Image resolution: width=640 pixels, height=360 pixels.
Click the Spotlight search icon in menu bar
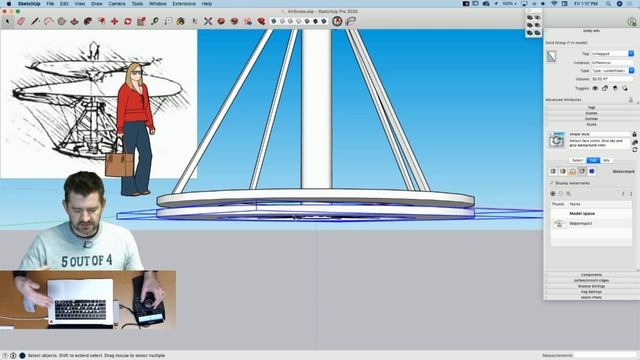pos(608,4)
